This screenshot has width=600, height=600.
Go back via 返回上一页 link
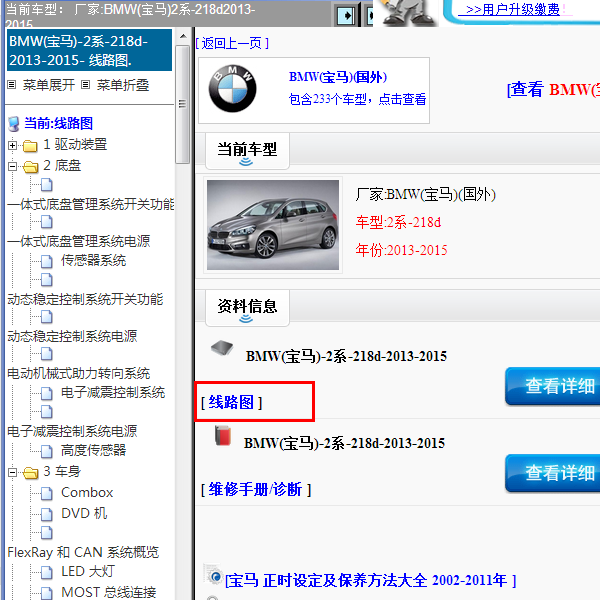(x=232, y=43)
